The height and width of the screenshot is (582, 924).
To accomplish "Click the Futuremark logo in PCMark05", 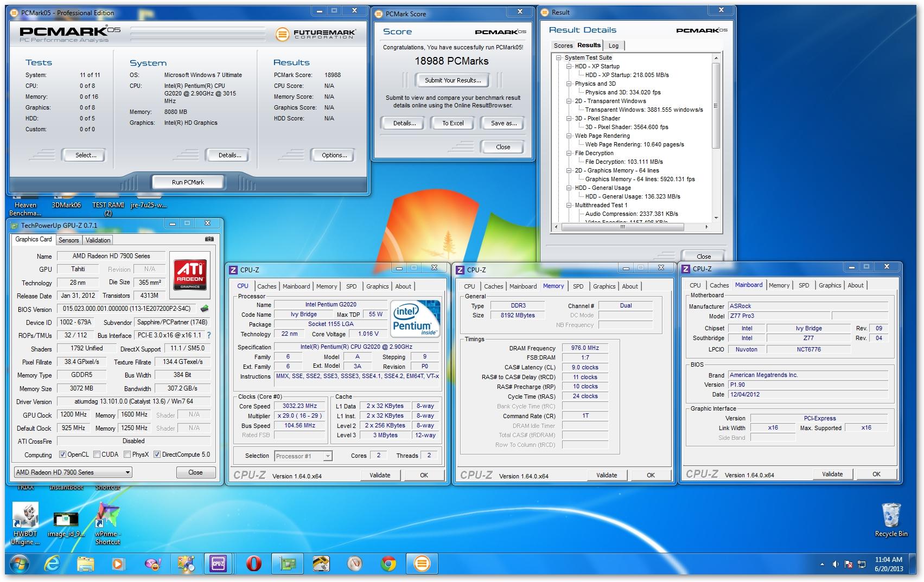I will (316, 34).
